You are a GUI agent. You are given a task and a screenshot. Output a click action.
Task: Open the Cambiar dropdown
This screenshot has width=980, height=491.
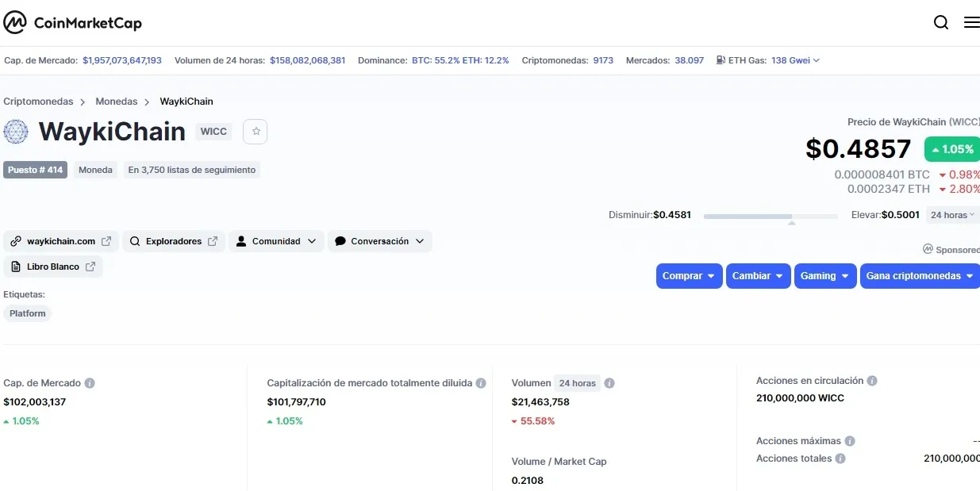[x=759, y=276]
